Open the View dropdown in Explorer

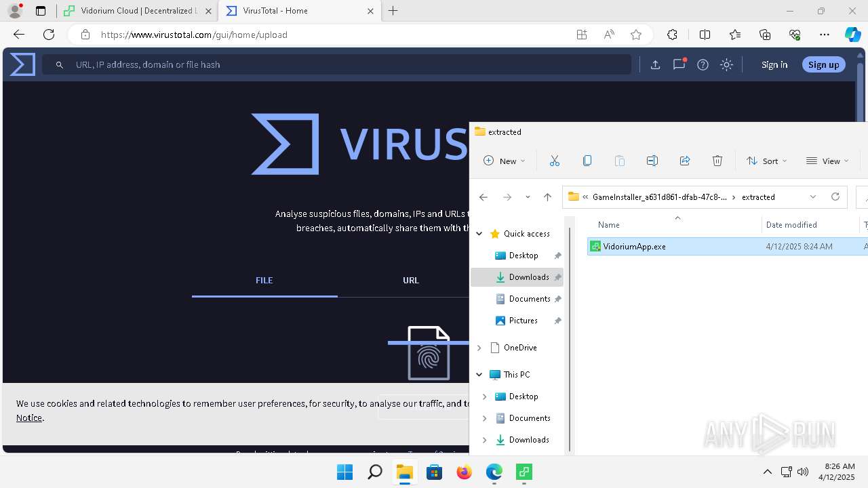click(x=827, y=161)
